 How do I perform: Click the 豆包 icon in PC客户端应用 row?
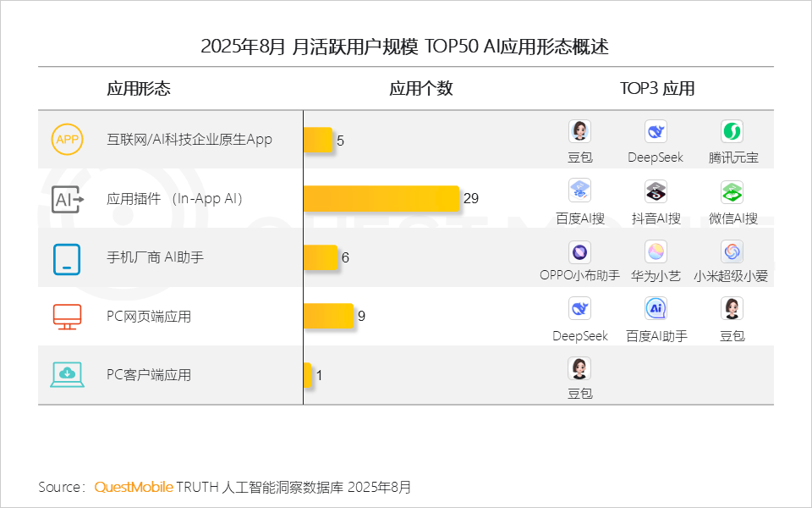pos(579,368)
